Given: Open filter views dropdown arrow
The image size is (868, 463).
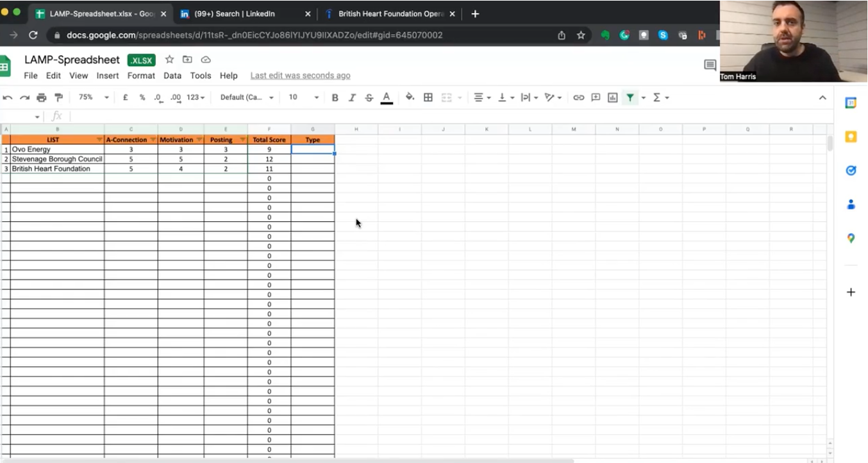Looking at the screenshot, I should pyautogui.click(x=643, y=97).
